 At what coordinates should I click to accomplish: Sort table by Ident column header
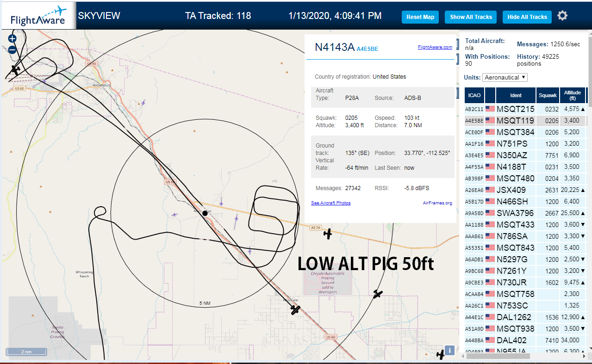pos(516,95)
